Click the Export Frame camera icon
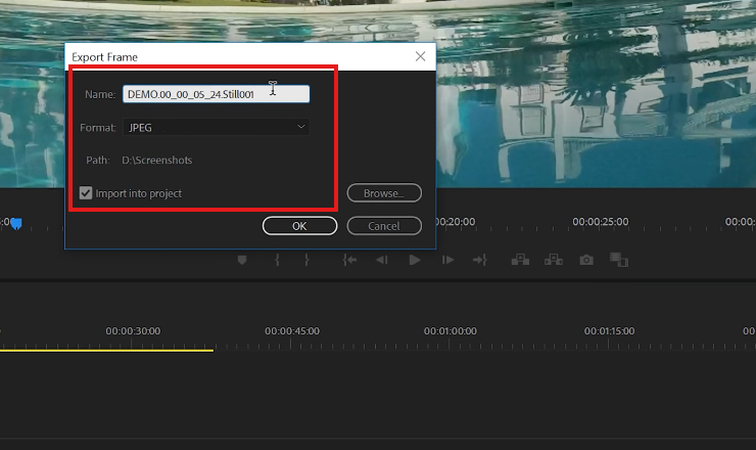Viewport: 756px width, 450px height. click(586, 260)
